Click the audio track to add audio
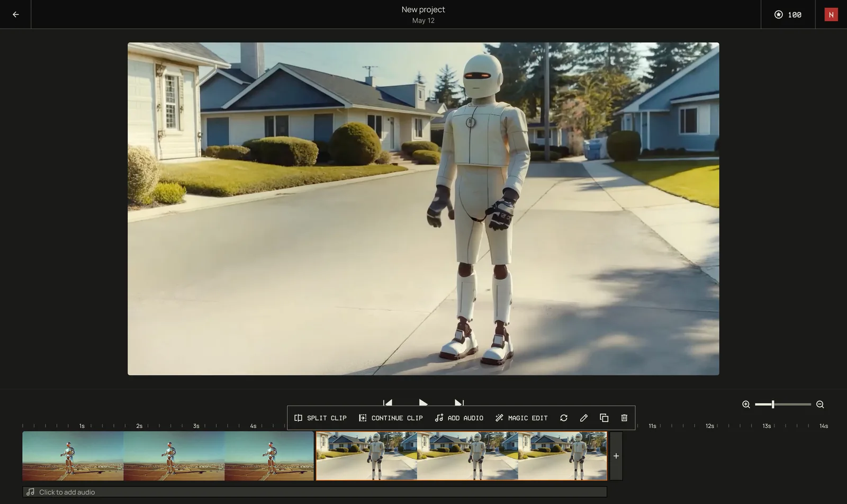Image resolution: width=847 pixels, height=504 pixels. tap(314, 492)
